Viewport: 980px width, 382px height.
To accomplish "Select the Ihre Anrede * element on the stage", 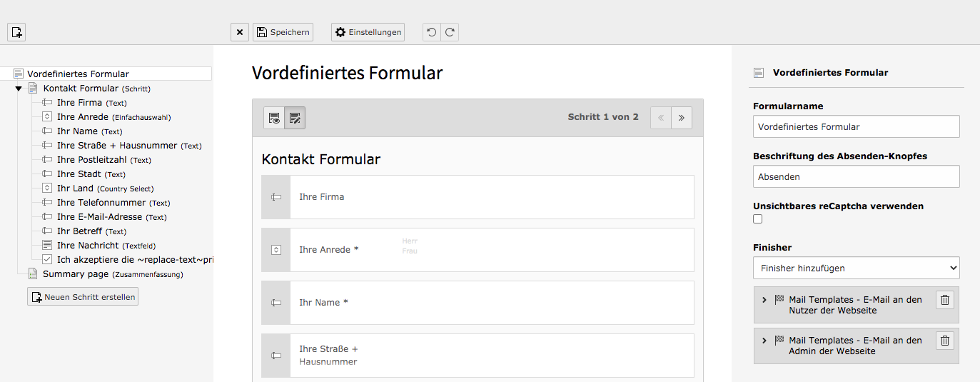I will pos(478,250).
